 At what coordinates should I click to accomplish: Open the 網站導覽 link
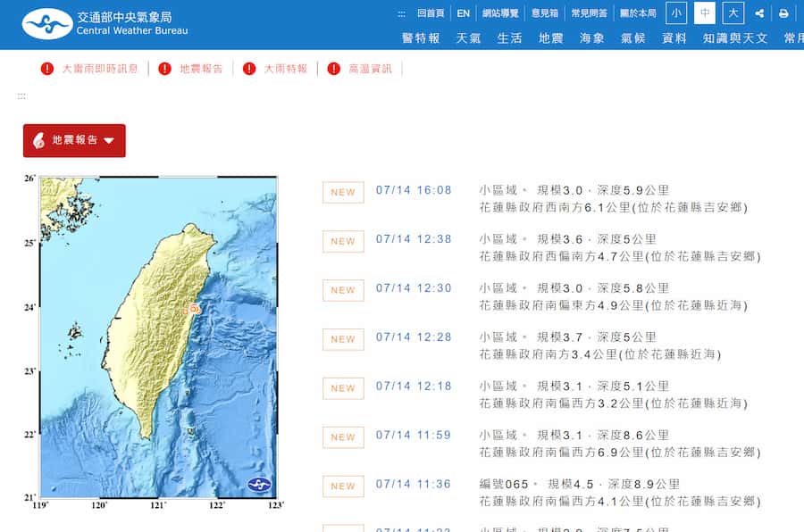tap(500, 13)
